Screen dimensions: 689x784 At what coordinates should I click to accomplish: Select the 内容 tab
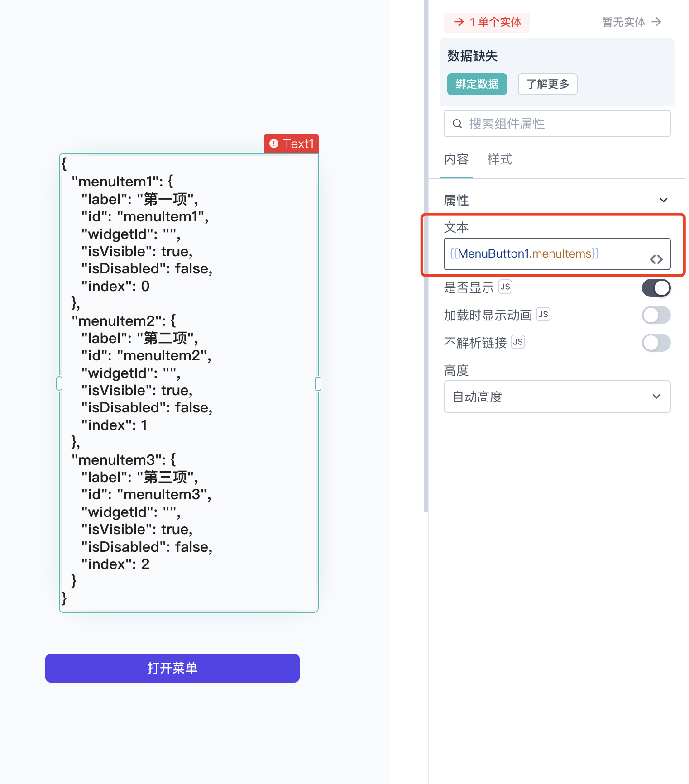click(x=456, y=159)
